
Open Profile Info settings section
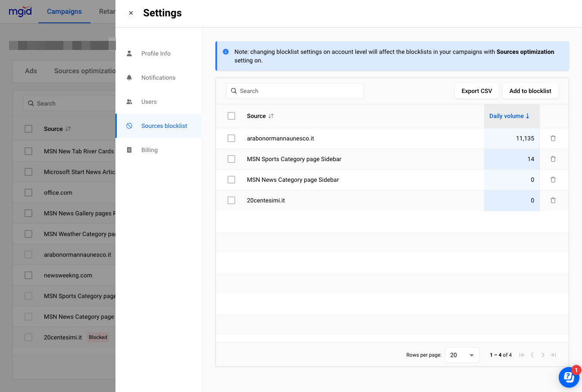[x=156, y=53]
